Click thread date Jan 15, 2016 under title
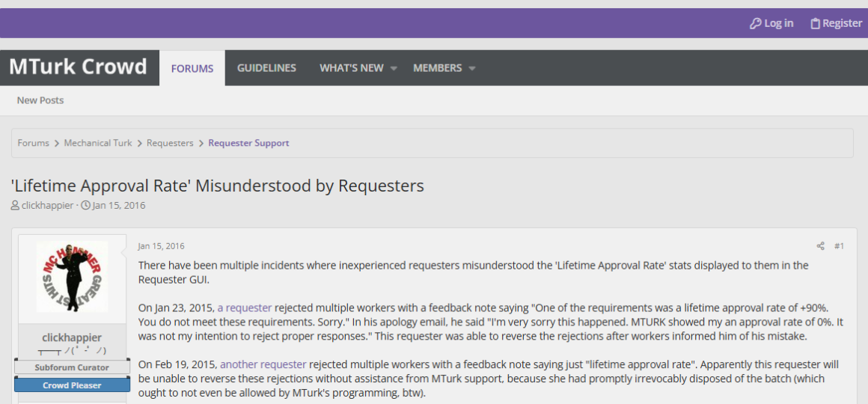The width and height of the screenshot is (868, 404). click(119, 206)
